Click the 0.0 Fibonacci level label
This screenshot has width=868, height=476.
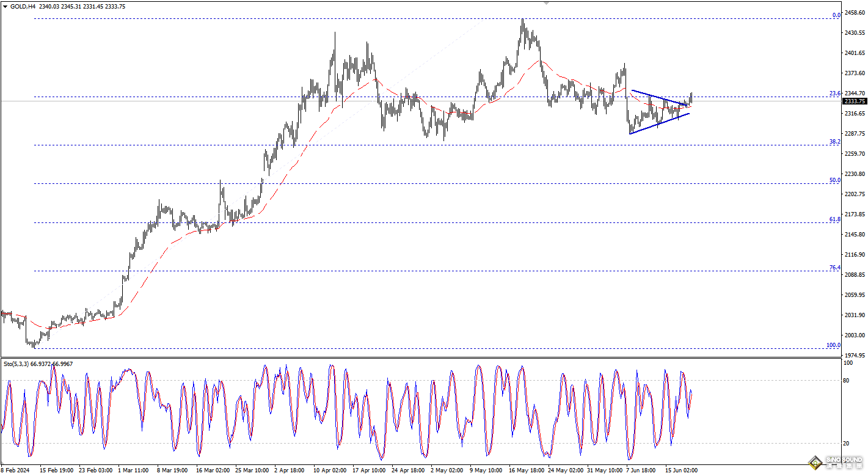(x=836, y=15)
